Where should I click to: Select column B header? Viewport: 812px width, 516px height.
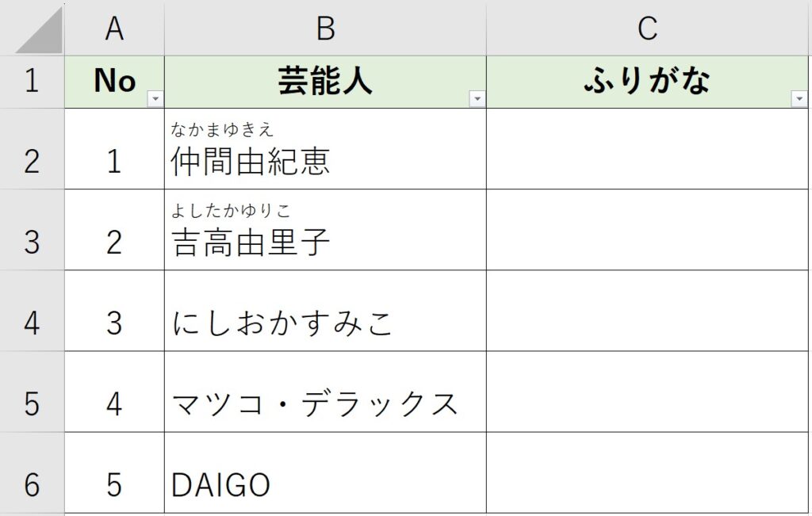(325, 26)
